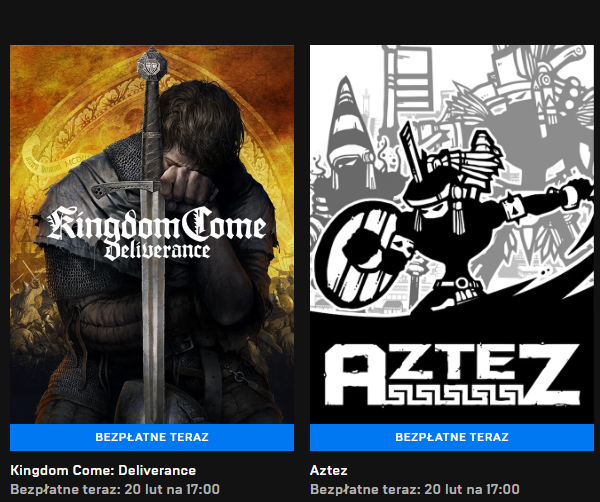This screenshot has width=600, height=502.
Task: Open the Kingdom Come: Deliverance title link
Action: [x=103, y=470]
